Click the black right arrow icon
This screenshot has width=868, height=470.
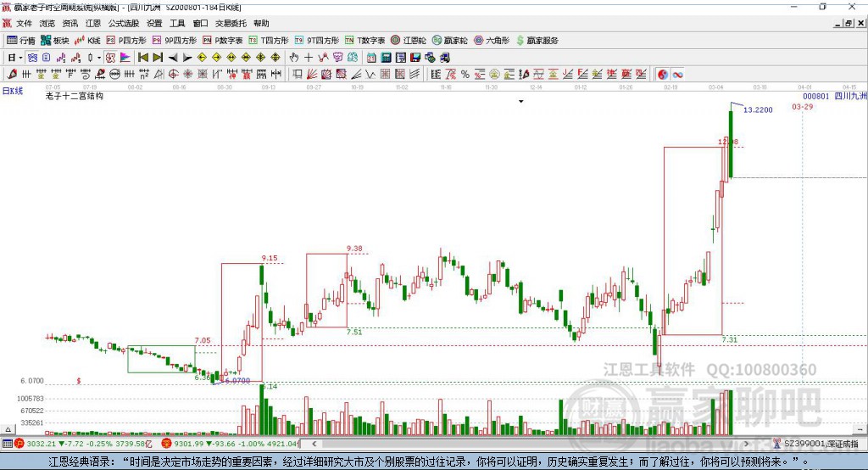(x=187, y=58)
